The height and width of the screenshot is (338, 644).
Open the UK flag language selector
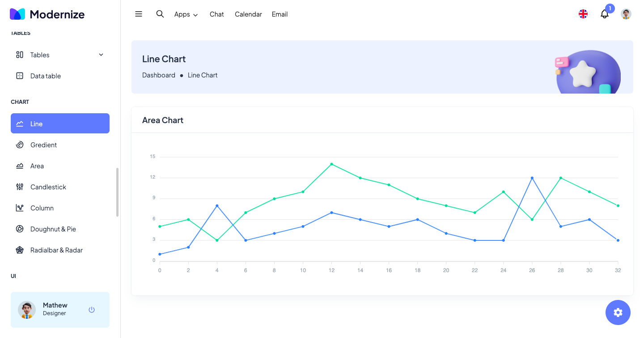pos(583,14)
